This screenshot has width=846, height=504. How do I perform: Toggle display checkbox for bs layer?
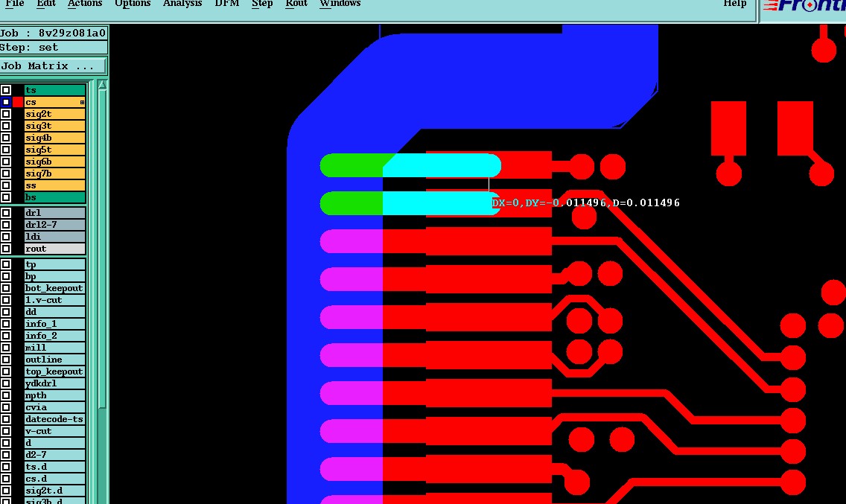click(6, 197)
